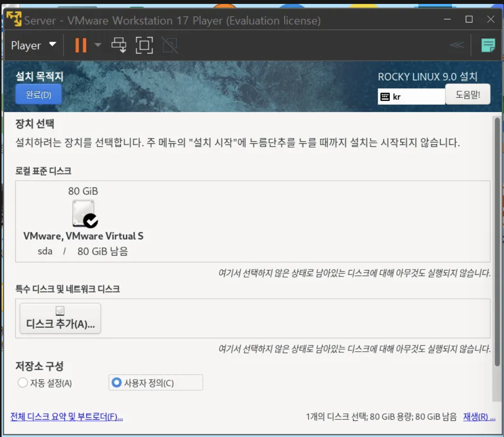This screenshot has width=504, height=437.
Task: Select 자동 설정(A) automatic storage configuration
Action: (x=45, y=383)
